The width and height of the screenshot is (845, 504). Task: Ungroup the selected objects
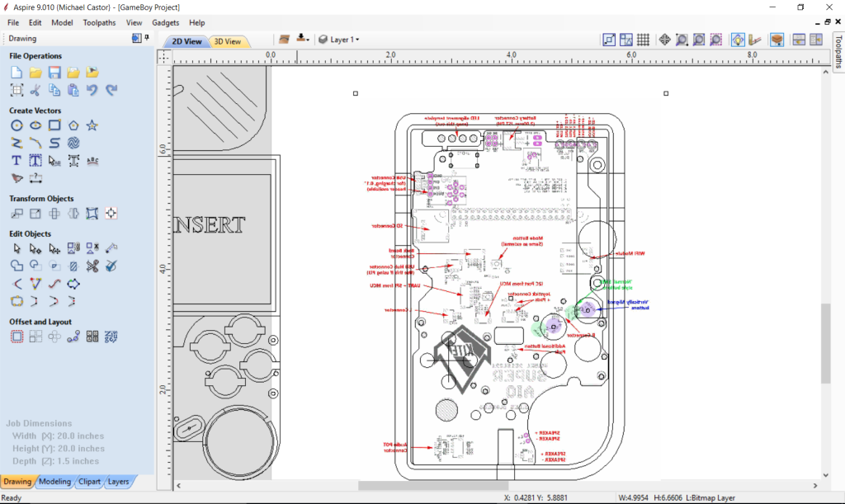pos(92,248)
